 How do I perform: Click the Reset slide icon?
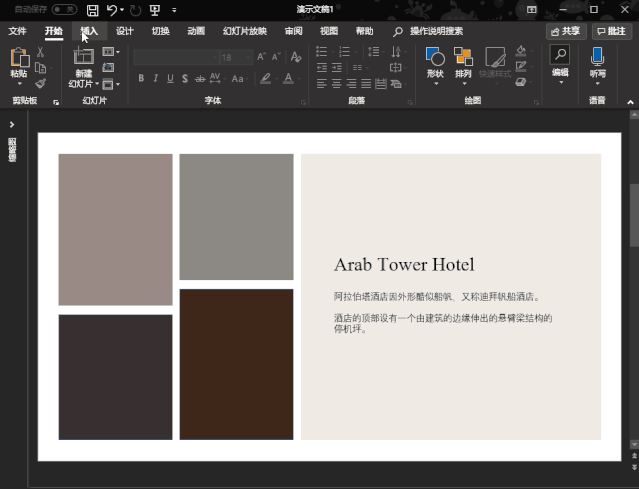(x=108, y=67)
